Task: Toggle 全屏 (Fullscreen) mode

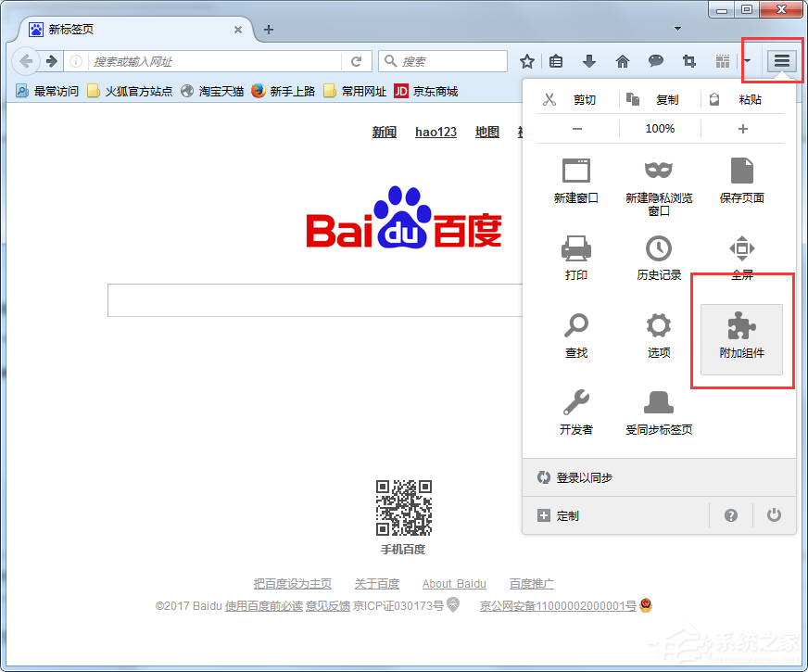Action: [x=741, y=248]
